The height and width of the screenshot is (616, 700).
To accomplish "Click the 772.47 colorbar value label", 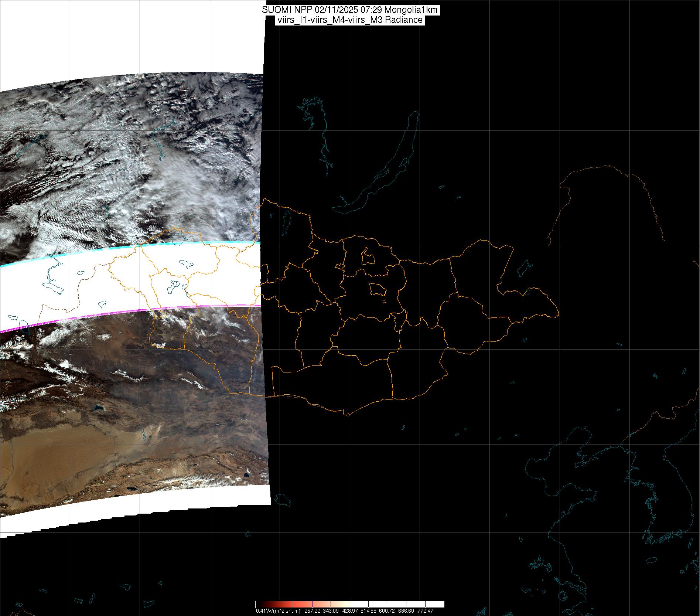I will 425,611.
